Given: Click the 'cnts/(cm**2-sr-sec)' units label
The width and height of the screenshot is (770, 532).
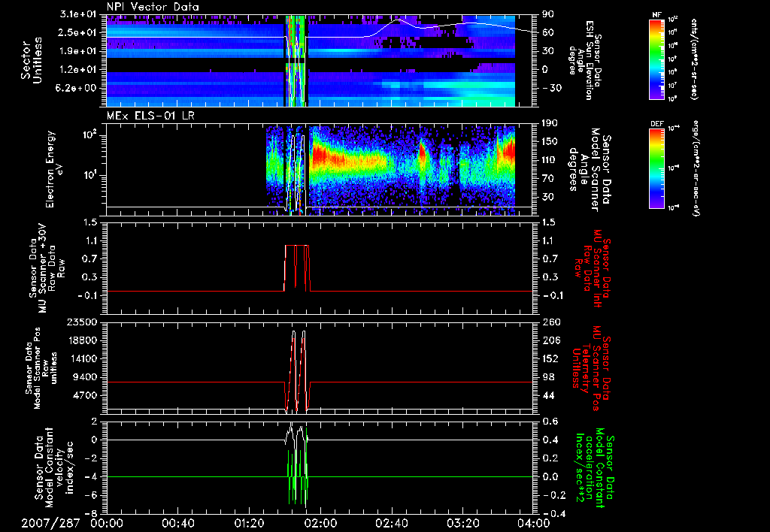Looking at the screenshot, I should point(694,59).
